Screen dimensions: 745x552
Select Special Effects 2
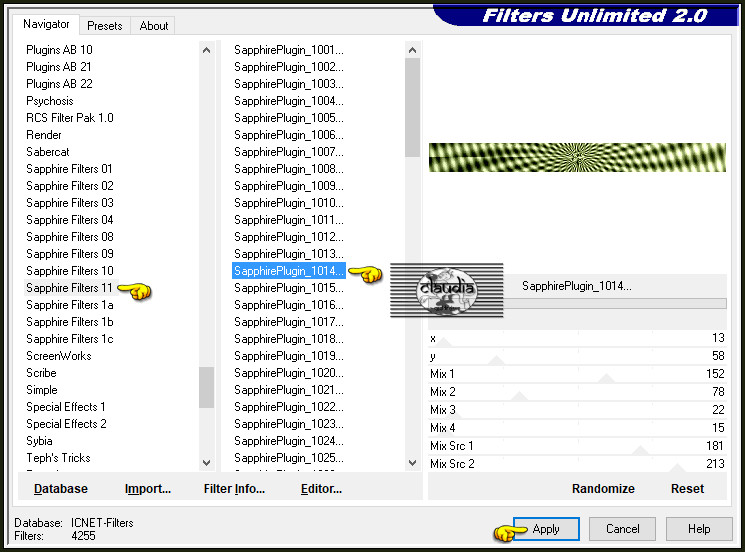[66, 424]
